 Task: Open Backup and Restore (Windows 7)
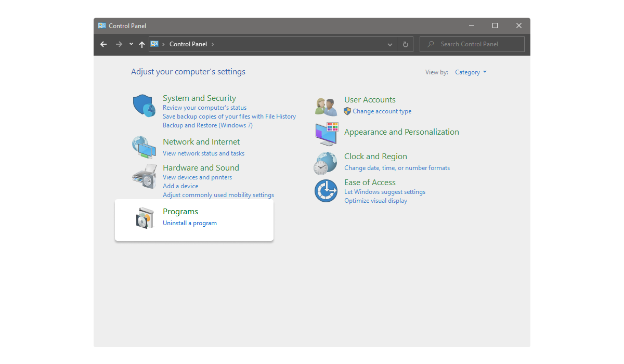207,125
